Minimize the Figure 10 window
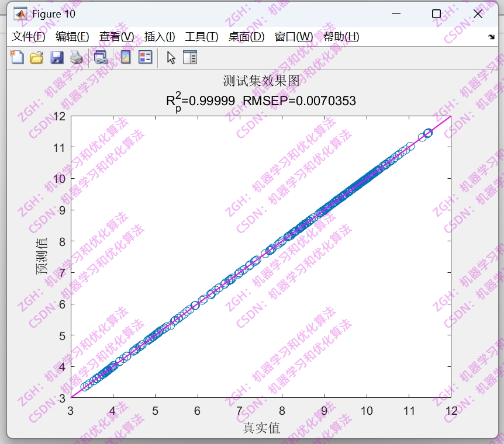504x444 pixels. [x=396, y=14]
